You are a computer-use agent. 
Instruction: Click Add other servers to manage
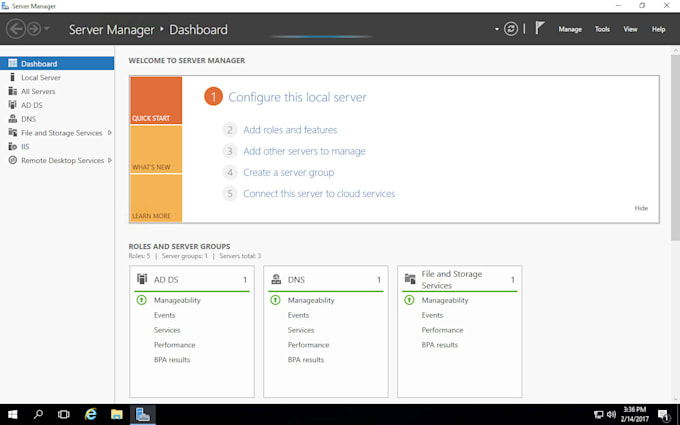click(x=304, y=151)
